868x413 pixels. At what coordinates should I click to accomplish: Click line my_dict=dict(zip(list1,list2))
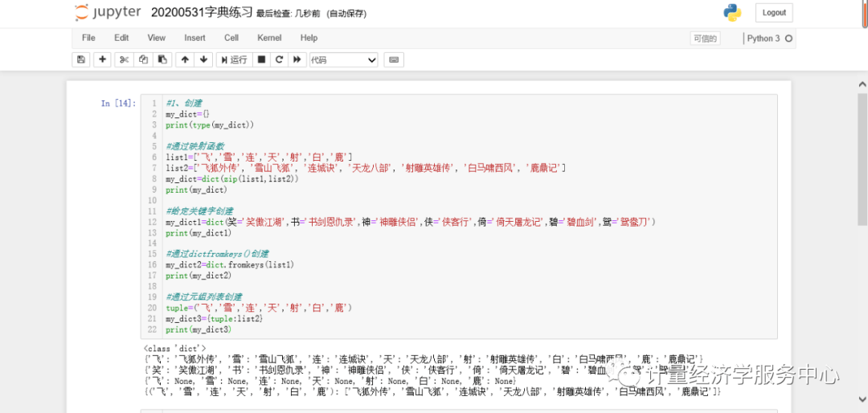[232, 179]
